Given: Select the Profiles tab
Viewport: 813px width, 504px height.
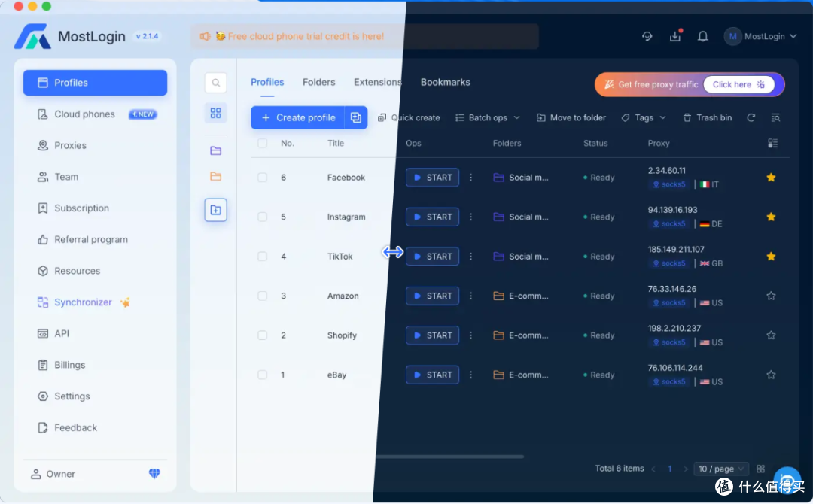Looking at the screenshot, I should click(267, 82).
